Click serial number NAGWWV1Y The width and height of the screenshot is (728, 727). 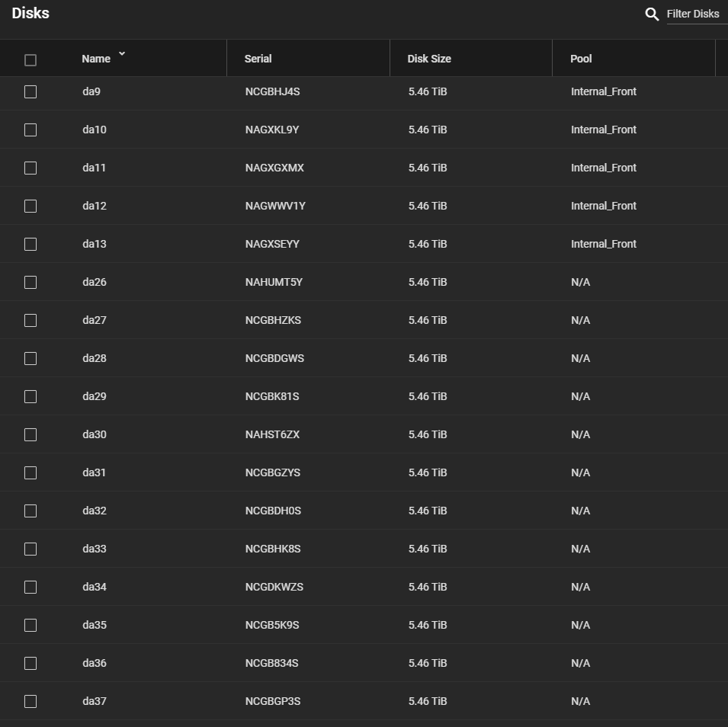point(275,206)
